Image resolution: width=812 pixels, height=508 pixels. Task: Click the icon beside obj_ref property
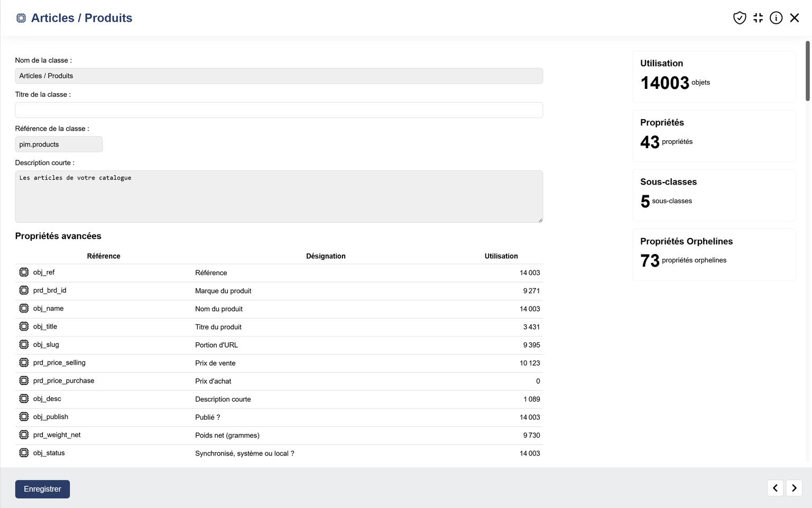24,273
